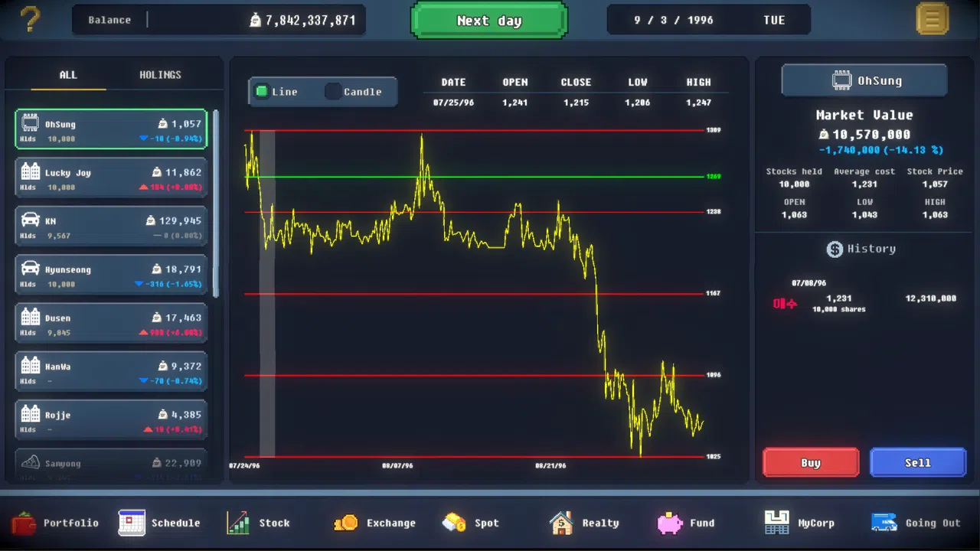Click the OhSung chip icon in stock list
980x551 pixels.
point(31,123)
